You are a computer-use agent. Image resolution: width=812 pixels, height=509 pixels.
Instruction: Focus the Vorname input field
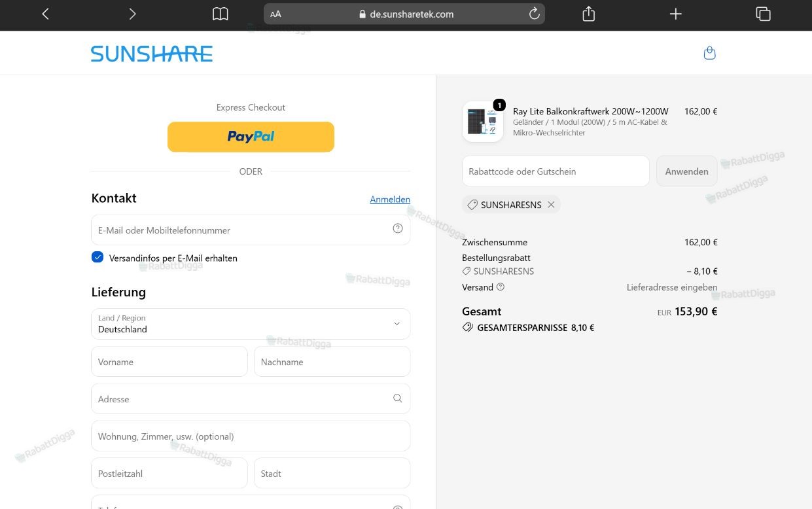[x=169, y=362]
